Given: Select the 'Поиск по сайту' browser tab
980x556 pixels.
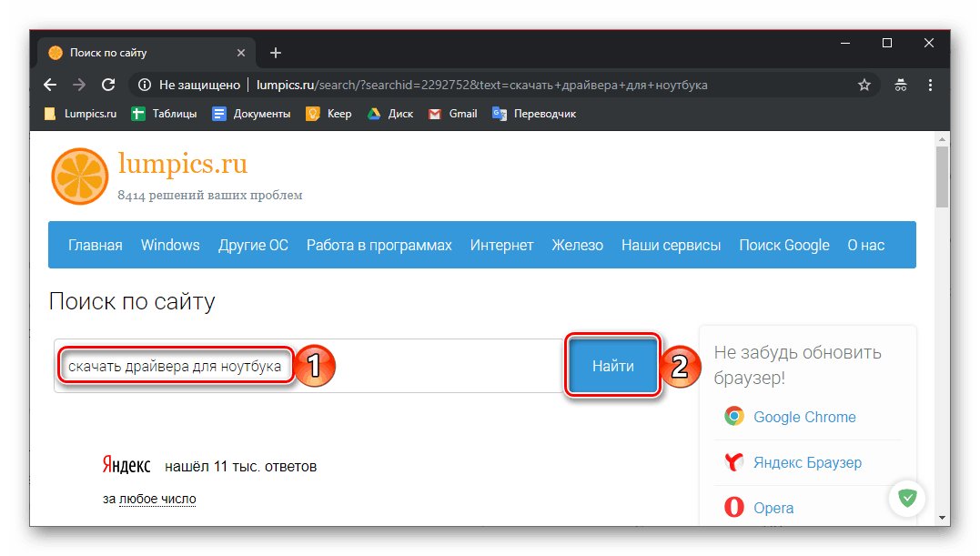Looking at the screenshot, I should tap(146, 53).
